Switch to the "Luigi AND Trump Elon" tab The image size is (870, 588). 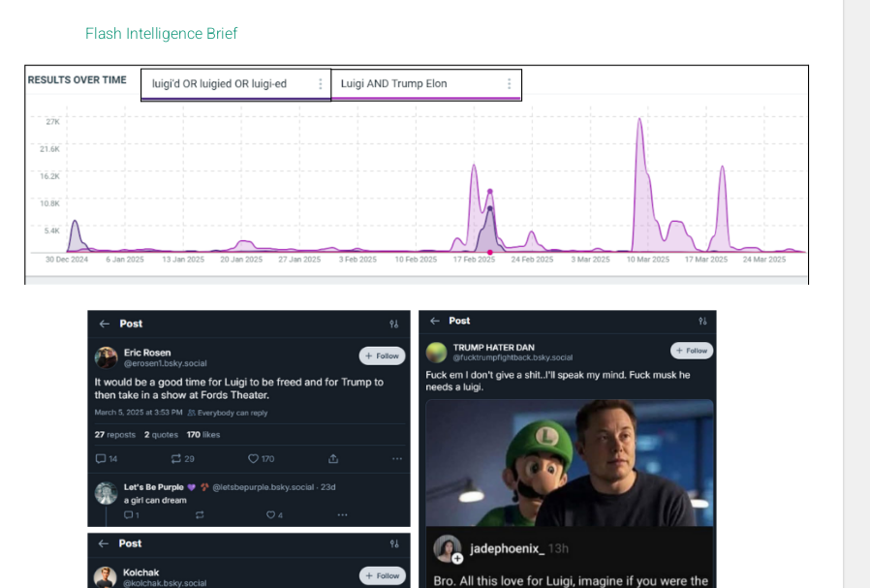coord(426,84)
